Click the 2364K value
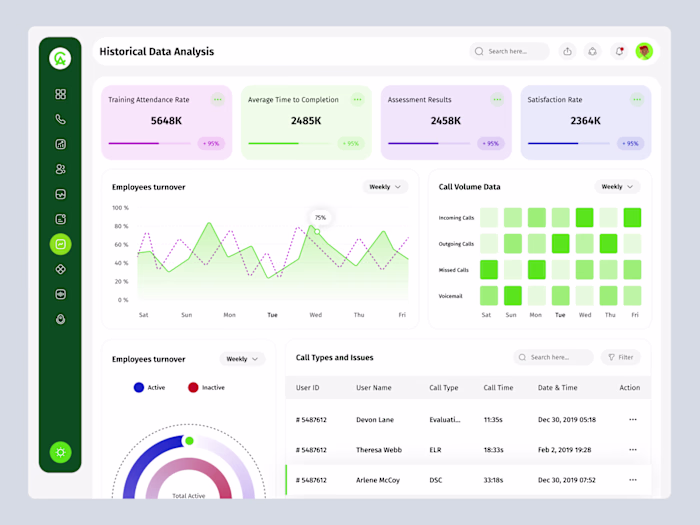Viewport: 700px width, 525px height. click(x=585, y=121)
